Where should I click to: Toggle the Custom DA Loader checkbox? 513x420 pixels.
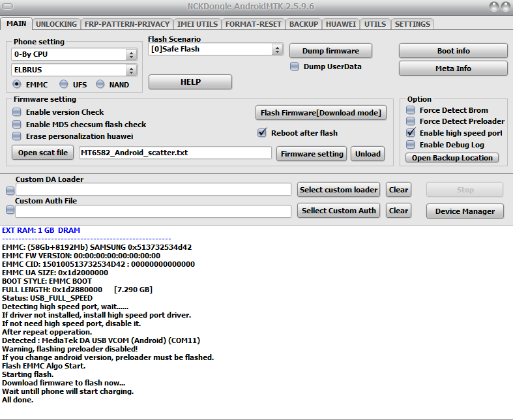click(x=10, y=190)
